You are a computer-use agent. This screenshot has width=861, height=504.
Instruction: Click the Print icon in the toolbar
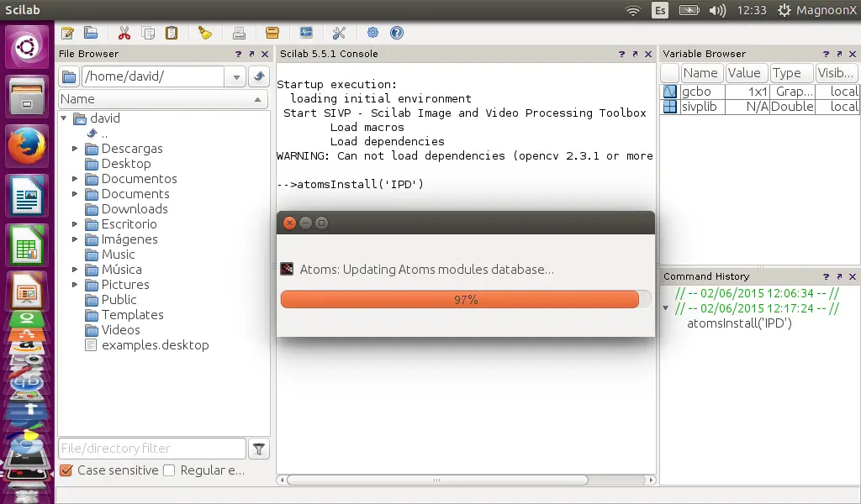[239, 33]
